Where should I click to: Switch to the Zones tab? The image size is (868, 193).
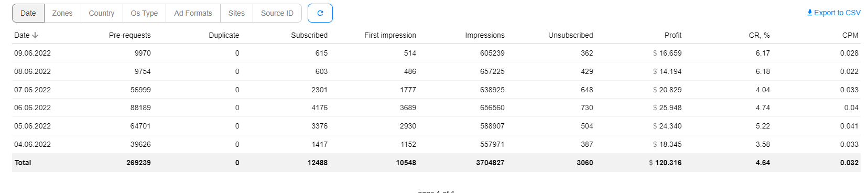click(62, 13)
